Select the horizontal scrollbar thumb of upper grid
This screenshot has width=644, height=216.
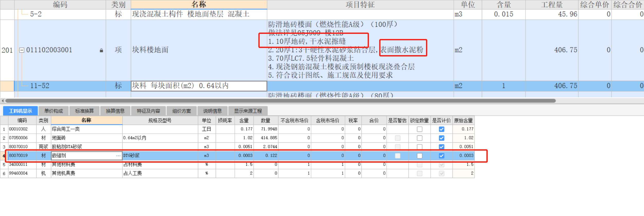click(280, 101)
